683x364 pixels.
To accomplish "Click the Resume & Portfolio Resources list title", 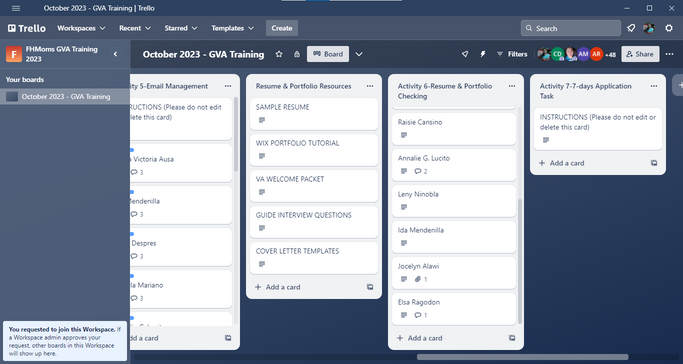I will pyautogui.click(x=303, y=86).
